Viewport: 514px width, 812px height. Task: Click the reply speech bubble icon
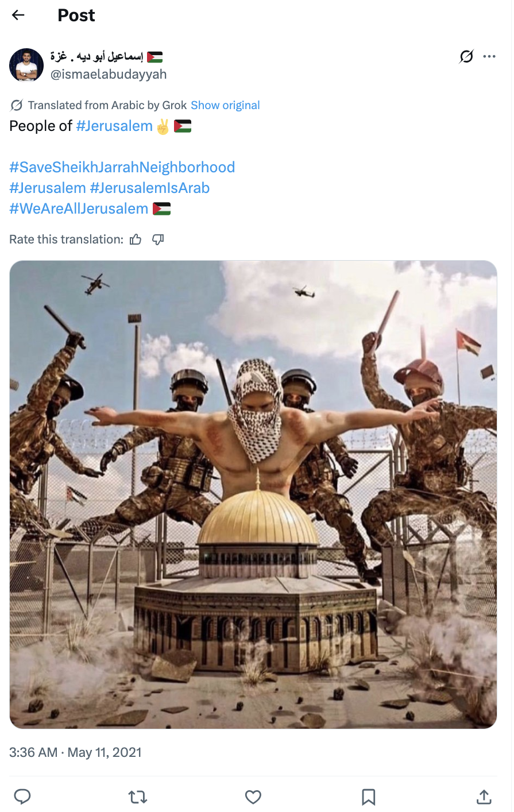(x=22, y=796)
